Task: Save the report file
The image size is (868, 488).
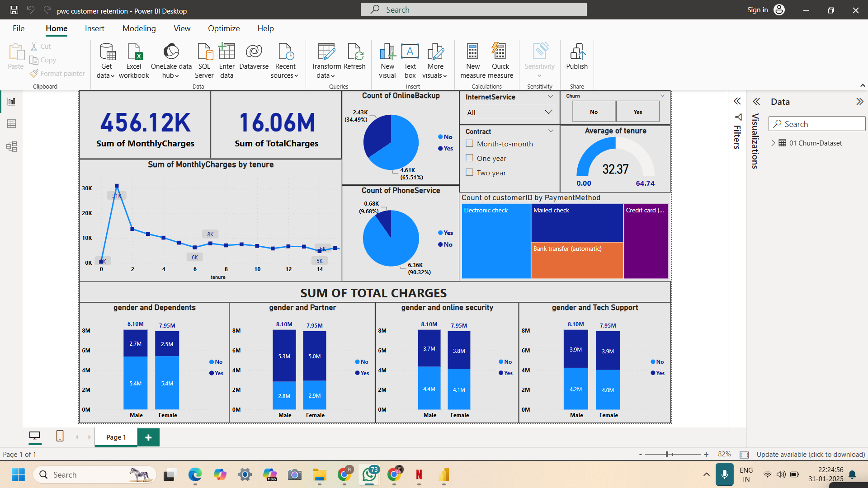Action: [14, 10]
